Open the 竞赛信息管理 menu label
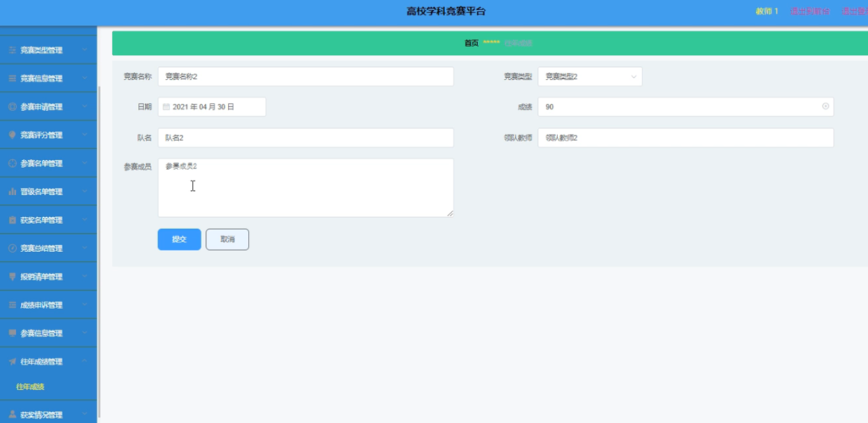This screenshot has height=423, width=868. coord(42,79)
